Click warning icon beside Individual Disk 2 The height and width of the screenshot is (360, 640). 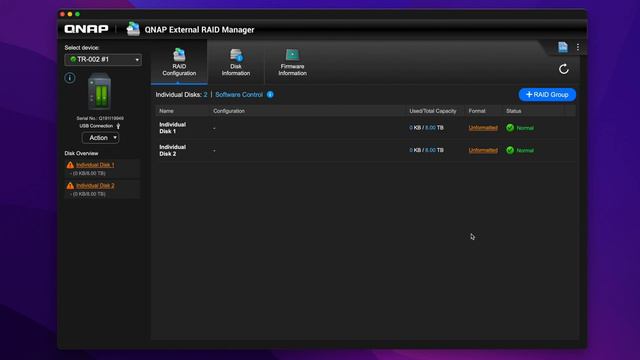[70, 185]
